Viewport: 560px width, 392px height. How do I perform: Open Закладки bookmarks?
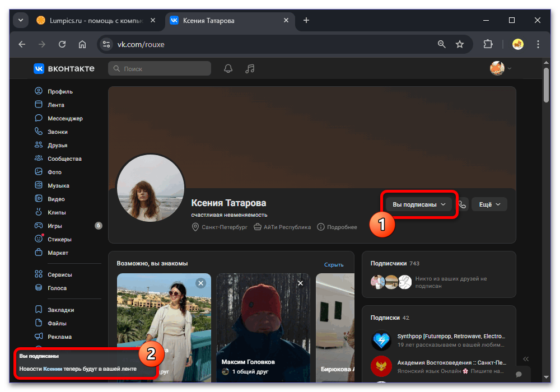[x=54, y=310]
